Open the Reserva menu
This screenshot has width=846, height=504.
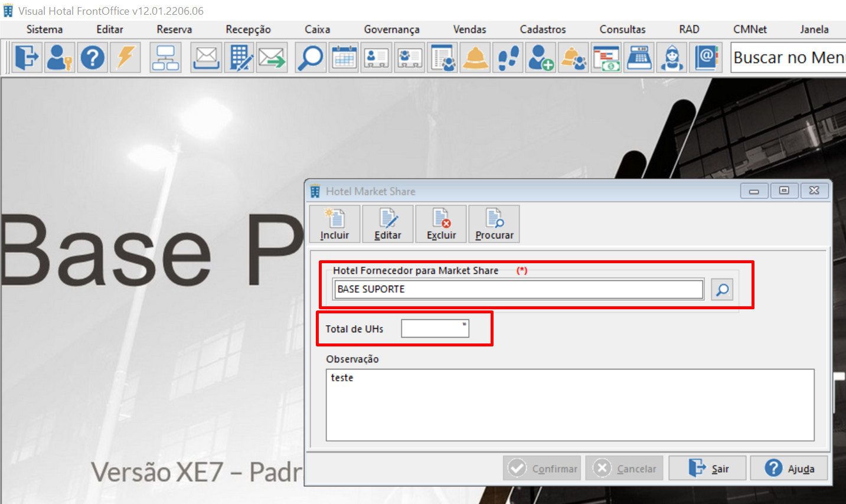point(174,29)
